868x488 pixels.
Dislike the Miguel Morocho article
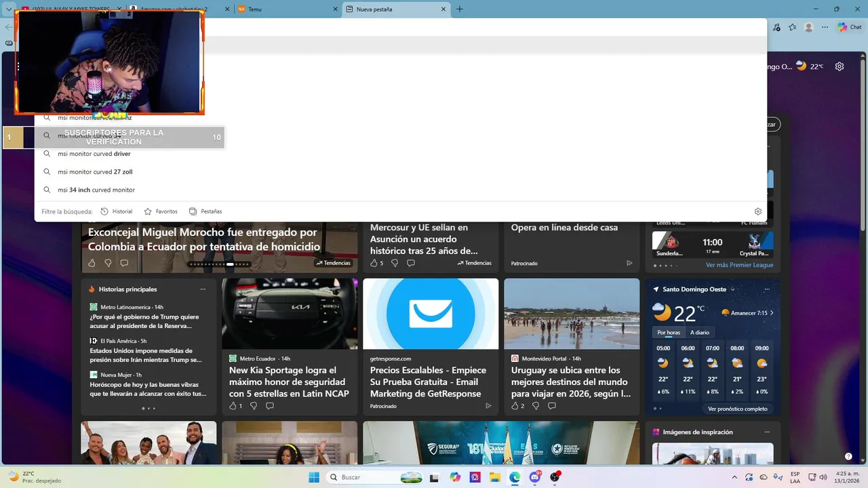click(108, 263)
